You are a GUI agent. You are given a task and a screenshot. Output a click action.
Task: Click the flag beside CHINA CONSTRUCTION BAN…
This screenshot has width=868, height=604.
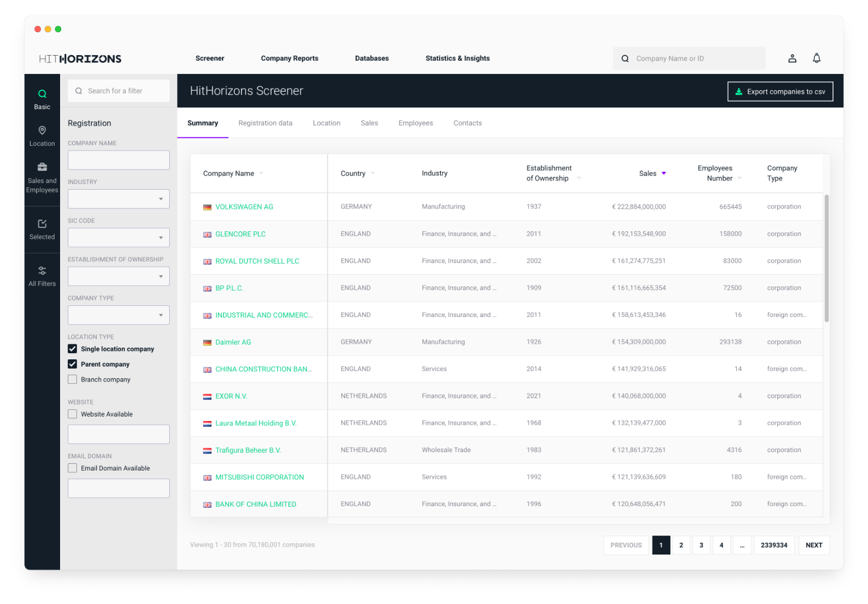[x=207, y=369]
